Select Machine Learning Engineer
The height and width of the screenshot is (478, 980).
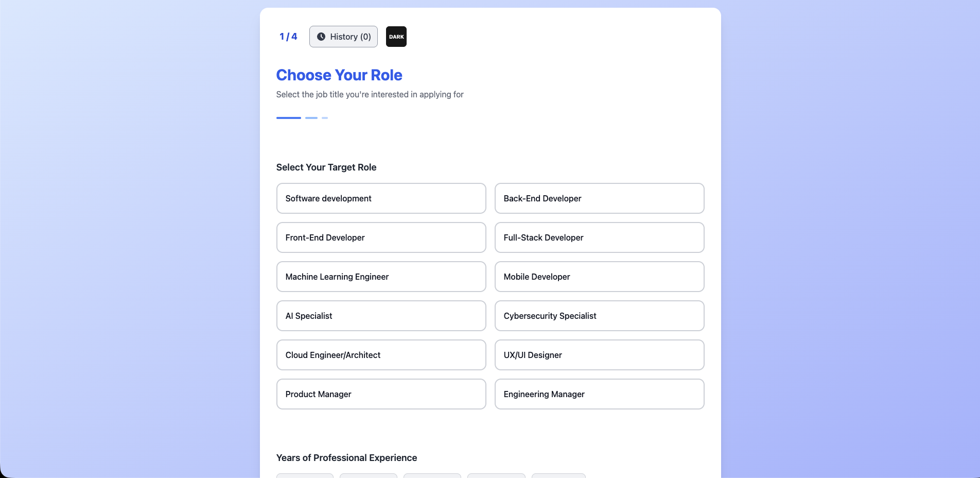point(381,277)
